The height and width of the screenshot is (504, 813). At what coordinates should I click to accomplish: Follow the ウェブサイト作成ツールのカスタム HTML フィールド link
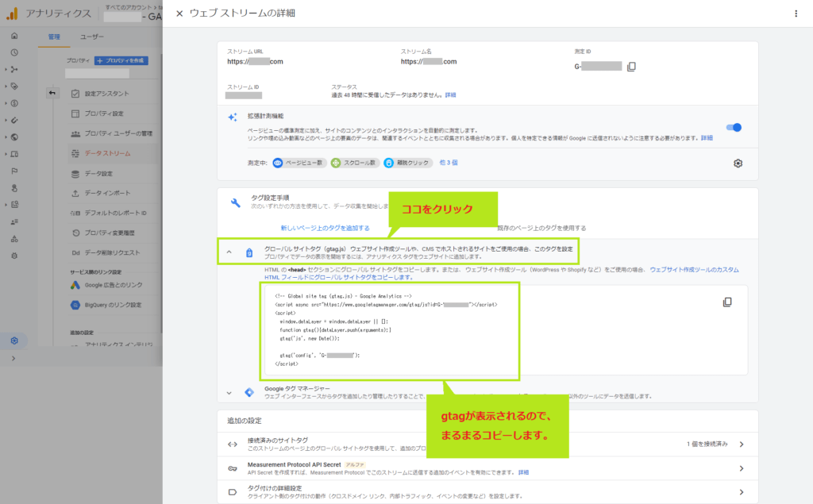point(502,273)
